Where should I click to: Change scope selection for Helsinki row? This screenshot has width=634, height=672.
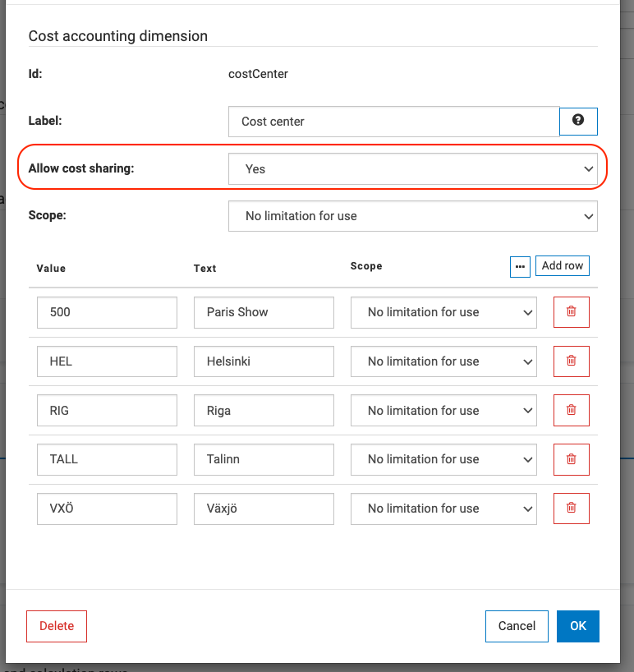(x=443, y=361)
